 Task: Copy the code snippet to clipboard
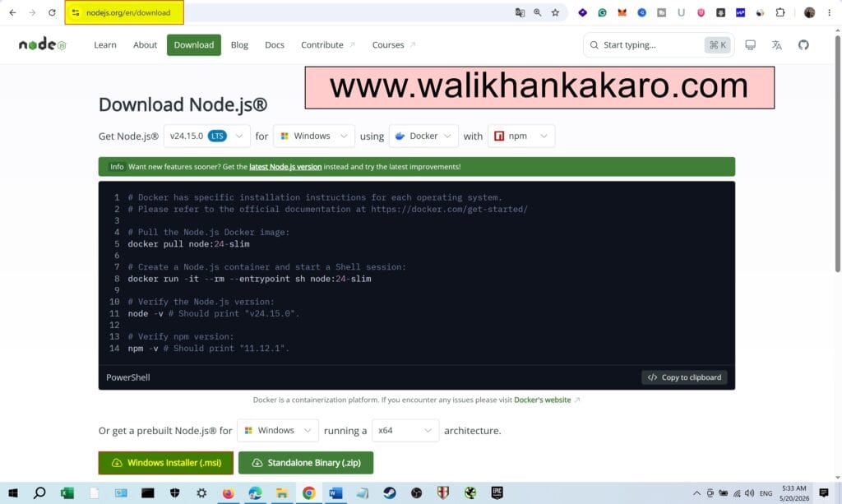click(684, 377)
